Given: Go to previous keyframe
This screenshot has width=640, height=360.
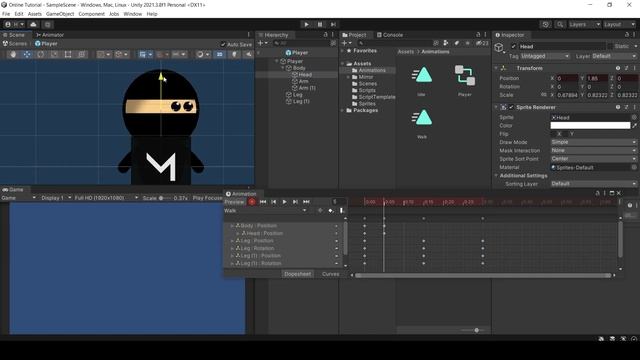Looking at the screenshot, I should (273, 202).
